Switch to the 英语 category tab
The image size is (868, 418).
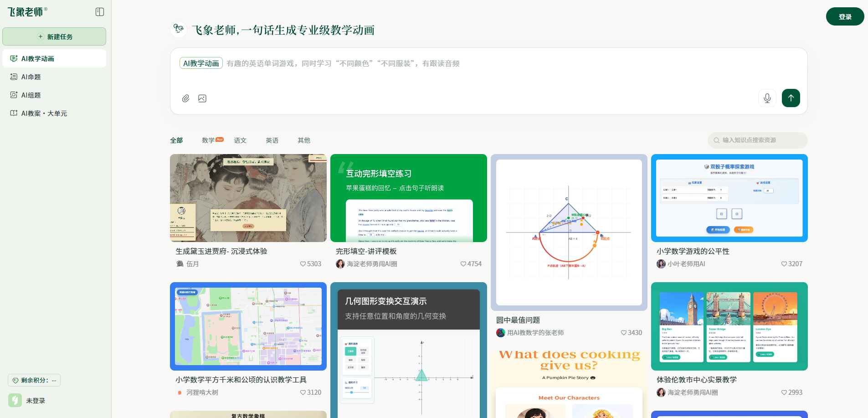click(x=272, y=140)
